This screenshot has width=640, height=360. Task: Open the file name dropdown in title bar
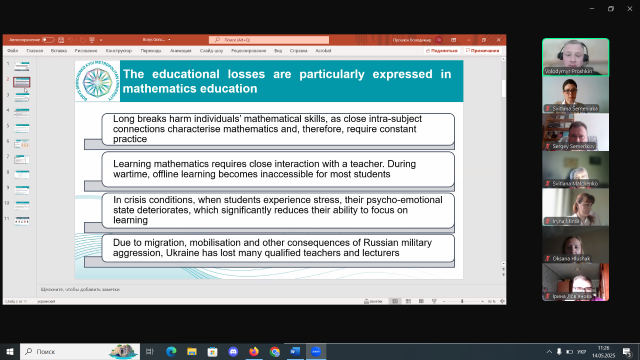[157, 40]
